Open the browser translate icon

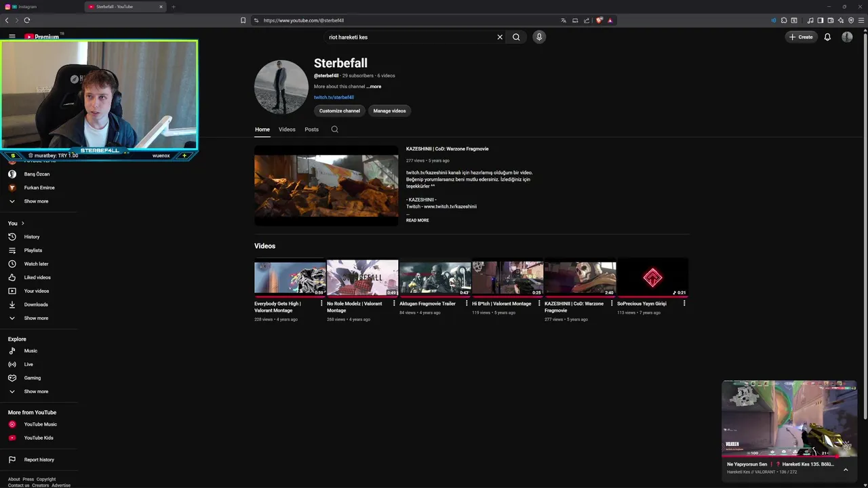[563, 20]
